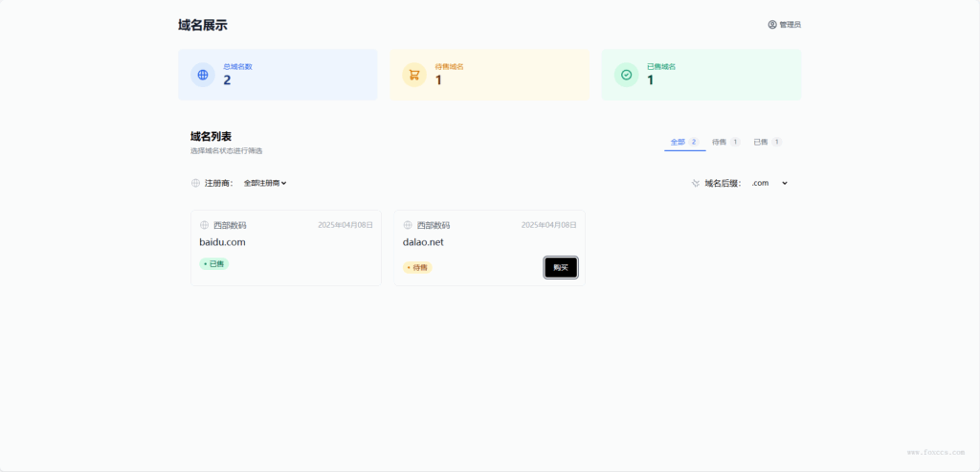This screenshot has height=472, width=980.
Task: Click the date on the dalao.net card
Action: (x=548, y=225)
